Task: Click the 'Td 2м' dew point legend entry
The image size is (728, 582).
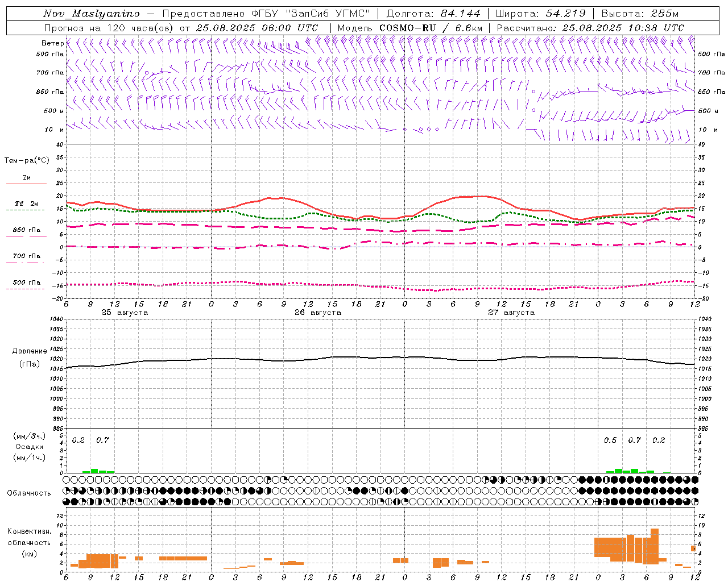Action: point(26,203)
